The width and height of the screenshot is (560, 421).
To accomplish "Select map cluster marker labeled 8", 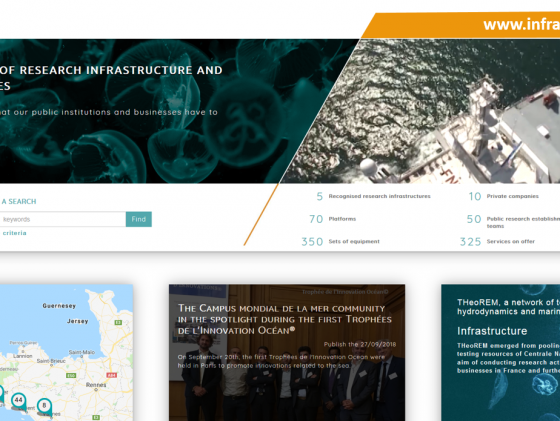I will (44, 406).
